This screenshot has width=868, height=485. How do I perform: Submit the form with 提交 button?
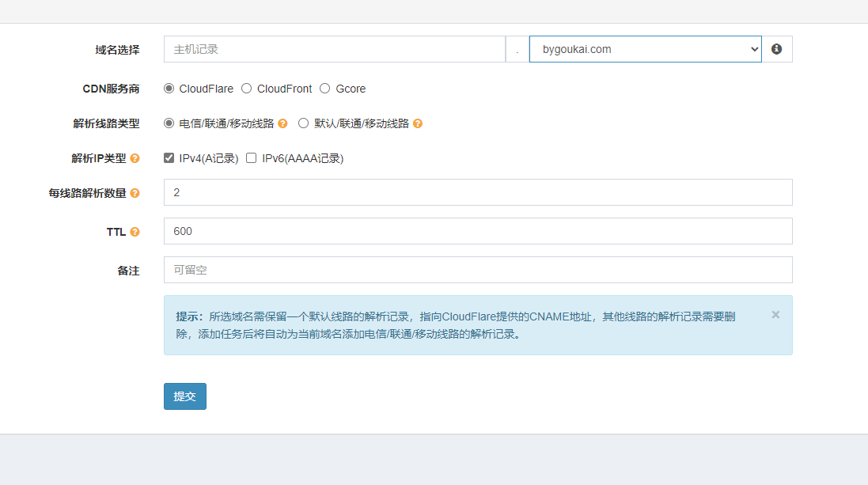point(185,396)
